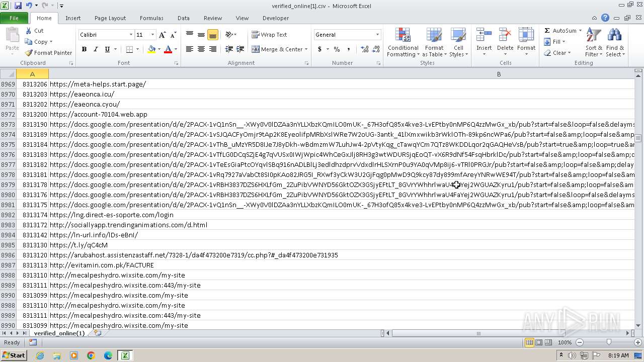Click Increase Decimal icon

pos(365,49)
